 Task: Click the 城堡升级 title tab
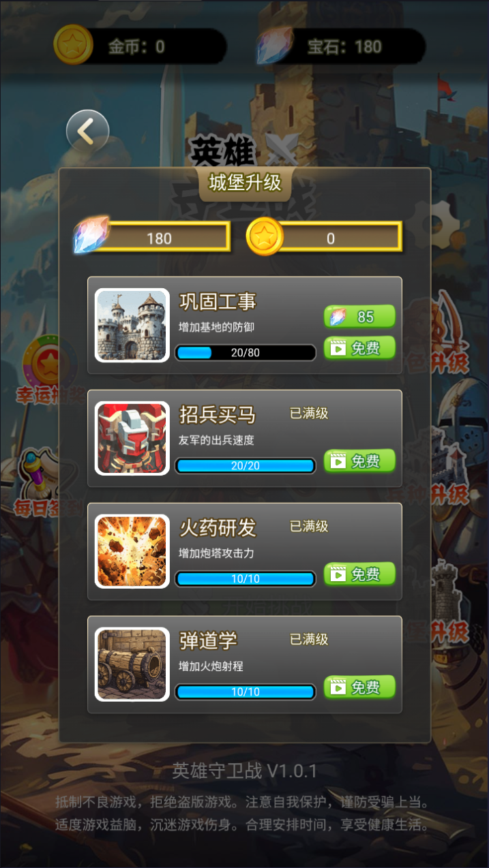245,183
